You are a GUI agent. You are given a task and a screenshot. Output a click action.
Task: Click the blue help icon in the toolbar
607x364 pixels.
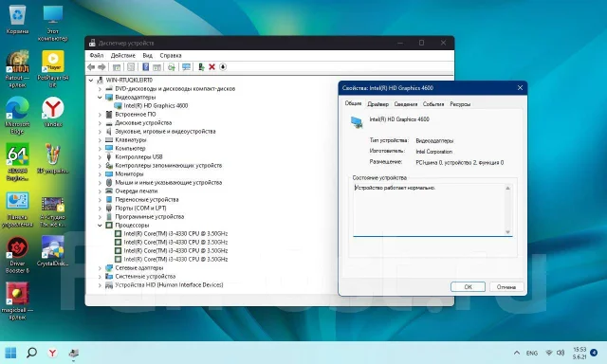145,67
